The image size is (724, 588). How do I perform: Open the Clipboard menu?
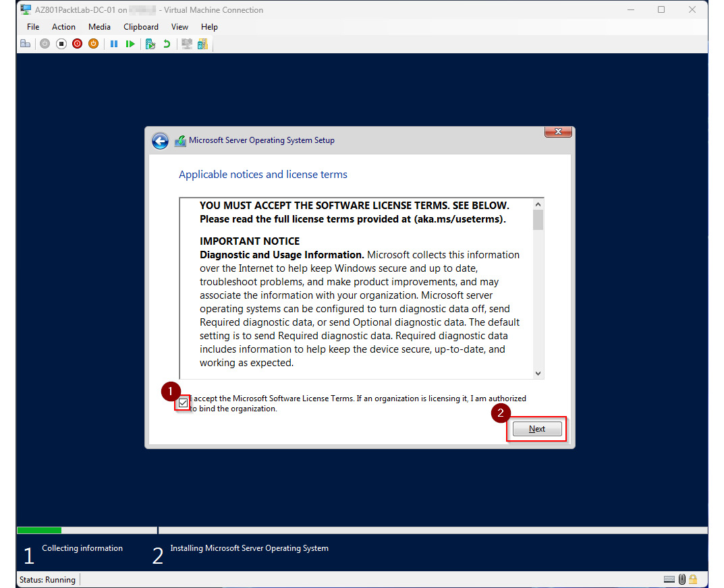click(x=141, y=27)
